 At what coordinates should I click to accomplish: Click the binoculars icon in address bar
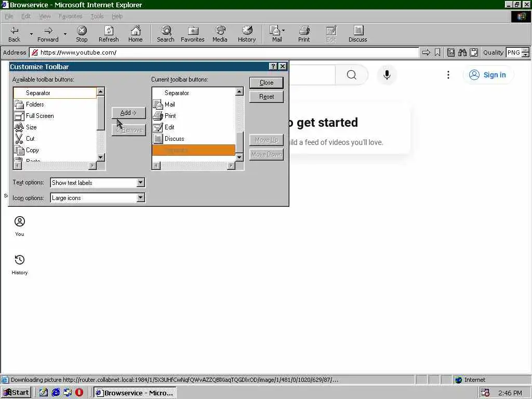pos(462,52)
